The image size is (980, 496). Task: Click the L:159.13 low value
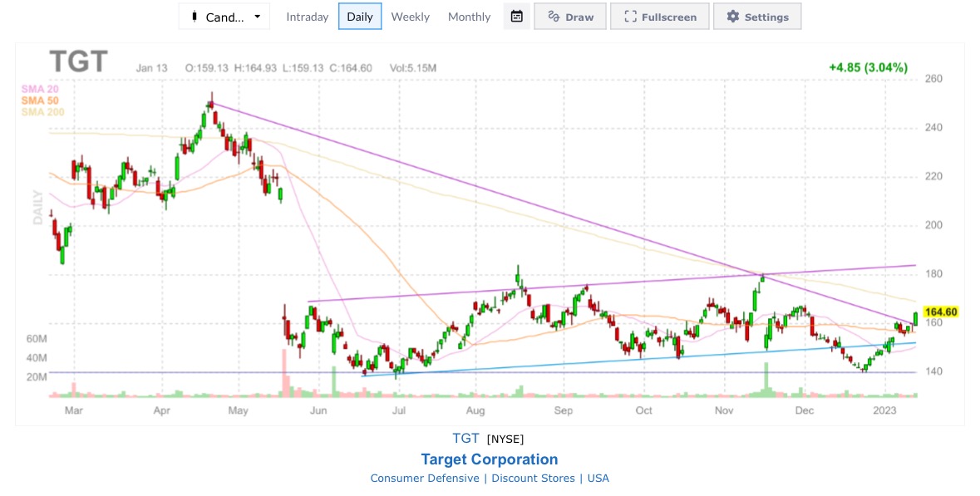tap(303, 68)
